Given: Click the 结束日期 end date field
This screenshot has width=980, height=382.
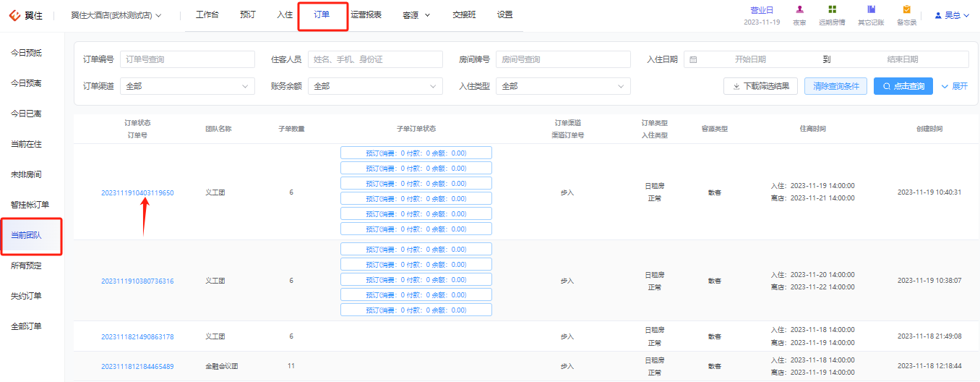Looking at the screenshot, I should tap(903, 59).
